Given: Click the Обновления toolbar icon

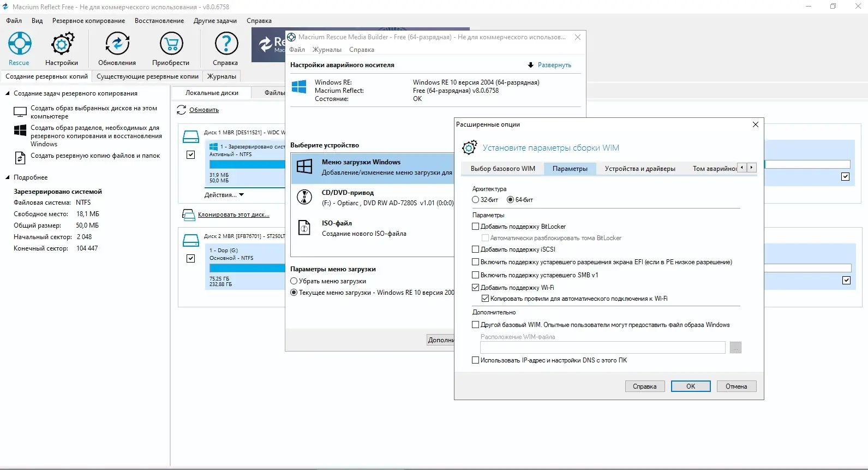Looking at the screenshot, I should coord(117,43).
